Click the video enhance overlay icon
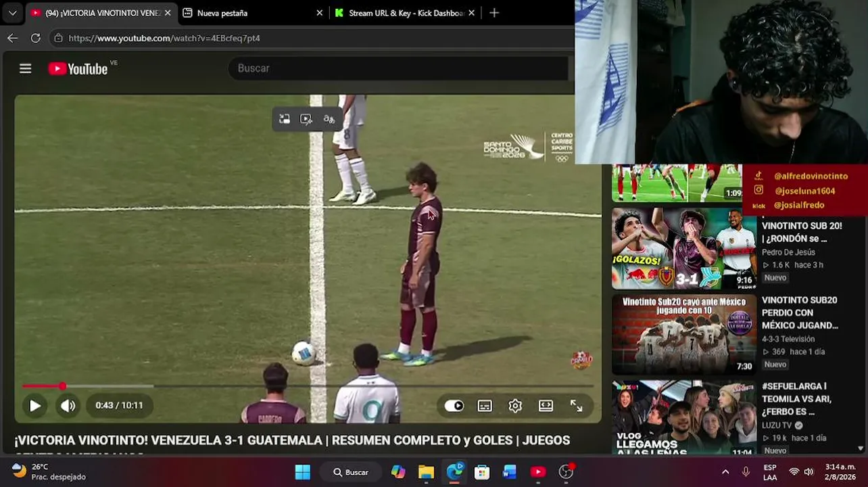Viewport: 868px width, 487px height. [x=306, y=119]
